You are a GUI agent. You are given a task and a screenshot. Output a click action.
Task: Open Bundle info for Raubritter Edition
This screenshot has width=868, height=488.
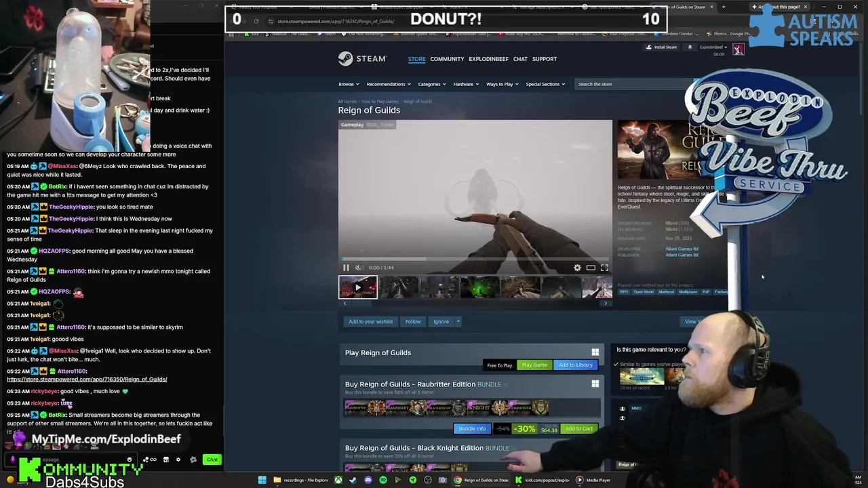pos(472,429)
